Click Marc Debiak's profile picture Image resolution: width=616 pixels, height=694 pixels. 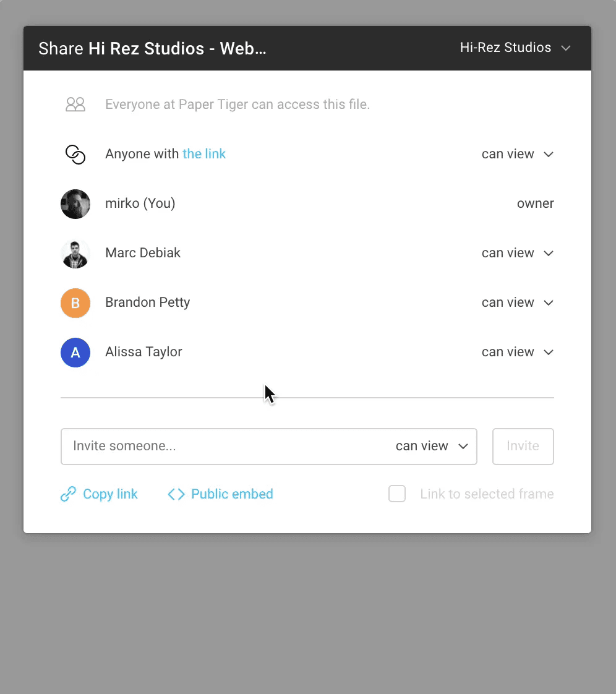75,253
